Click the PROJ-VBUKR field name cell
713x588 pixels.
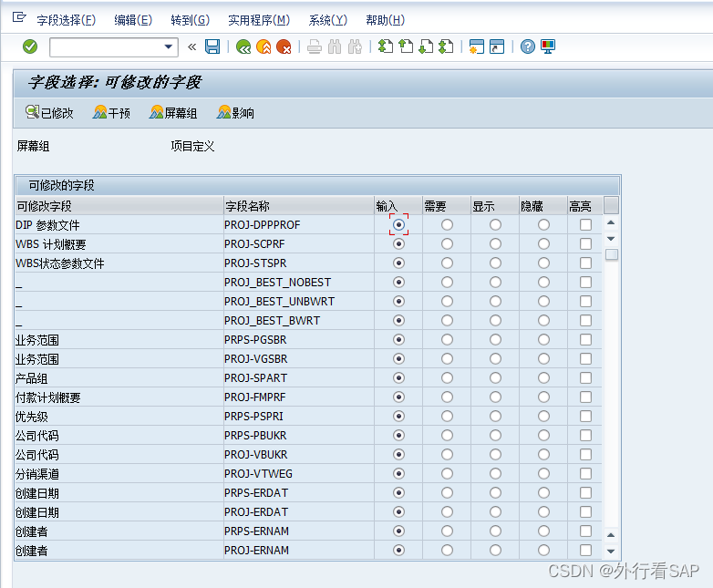pos(299,454)
